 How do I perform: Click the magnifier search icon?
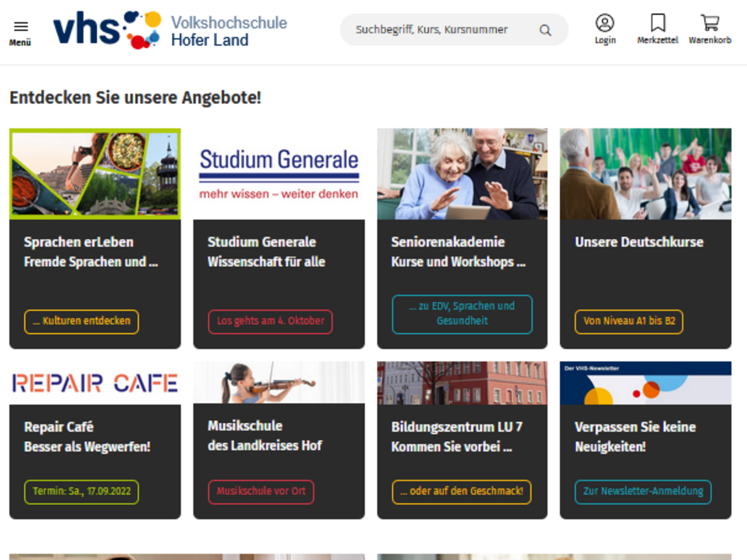pos(546,30)
